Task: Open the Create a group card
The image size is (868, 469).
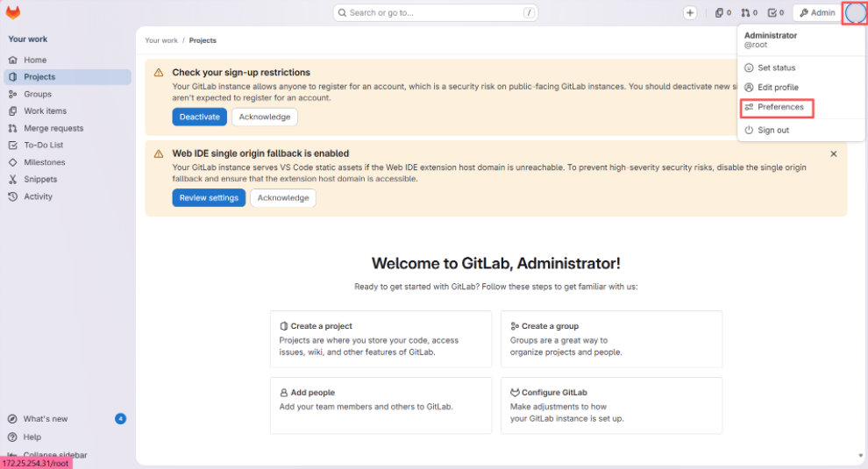Action: (611, 339)
